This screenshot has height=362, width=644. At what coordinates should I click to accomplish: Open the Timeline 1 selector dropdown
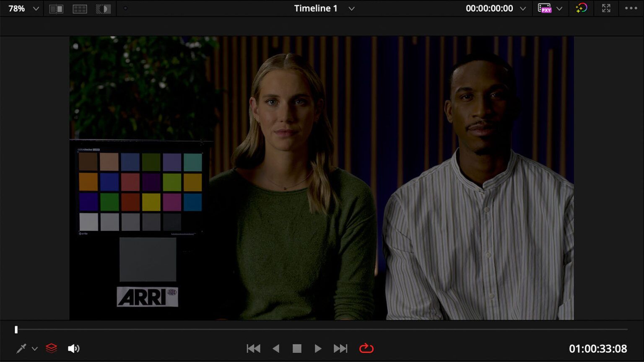[352, 8]
